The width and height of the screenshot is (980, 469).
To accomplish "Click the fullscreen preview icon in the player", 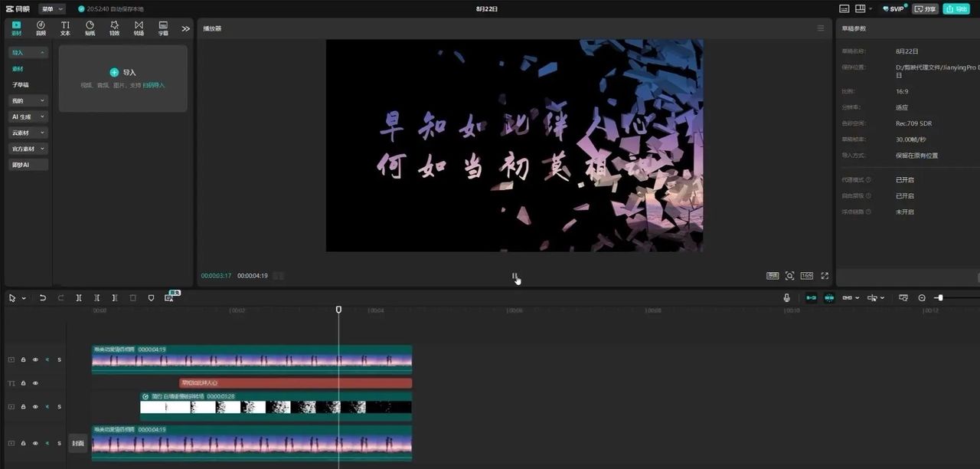I will pyautogui.click(x=824, y=275).
